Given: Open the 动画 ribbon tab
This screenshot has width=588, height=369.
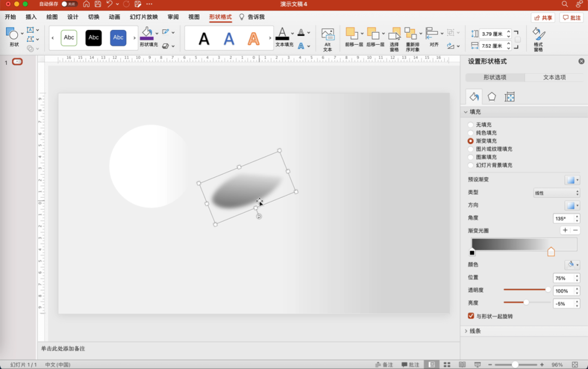Looking at the screenshot, I should pyautogui.click(x=114, y=17).
